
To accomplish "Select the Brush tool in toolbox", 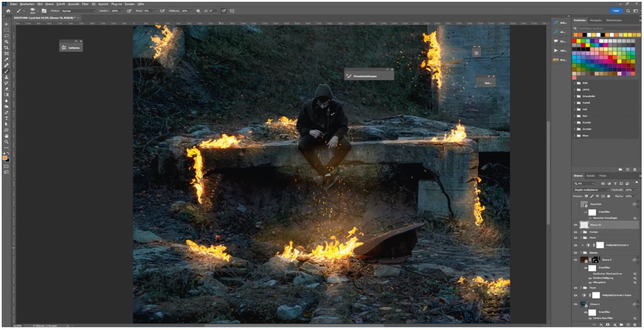I will click(x=6, y=71).
